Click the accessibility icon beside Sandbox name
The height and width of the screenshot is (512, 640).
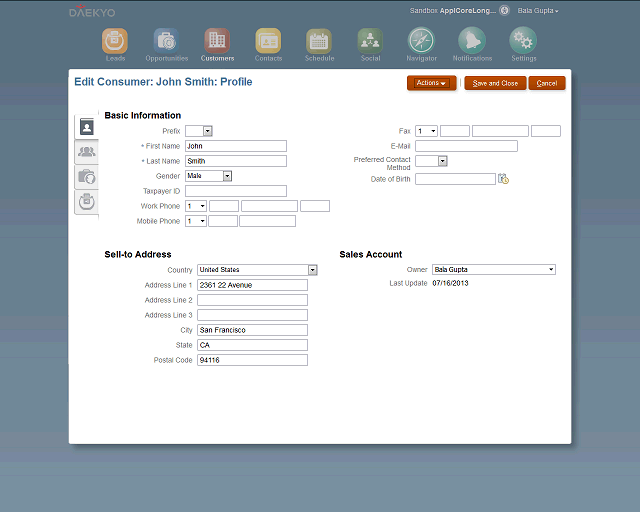tap(504, 11)
